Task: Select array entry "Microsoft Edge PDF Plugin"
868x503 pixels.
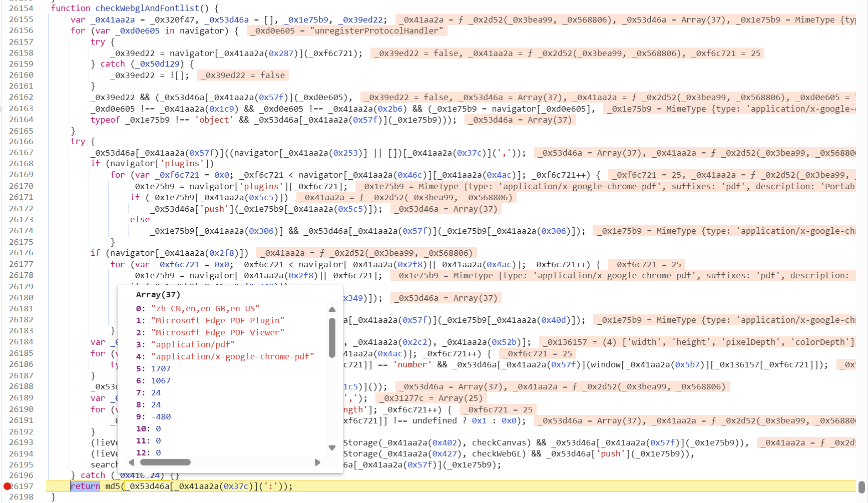Action: (218, 321)
